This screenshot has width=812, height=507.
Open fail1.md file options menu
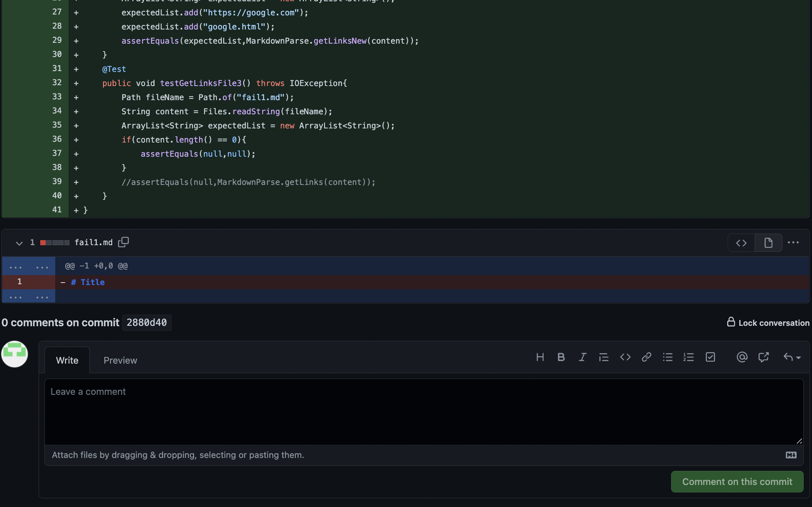(793, 243)
